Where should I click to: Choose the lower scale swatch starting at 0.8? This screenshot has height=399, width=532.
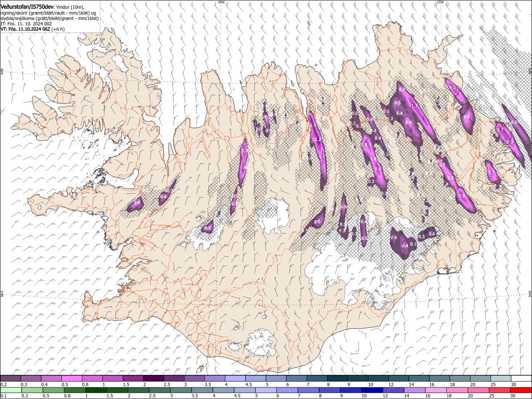pos(75,390)
